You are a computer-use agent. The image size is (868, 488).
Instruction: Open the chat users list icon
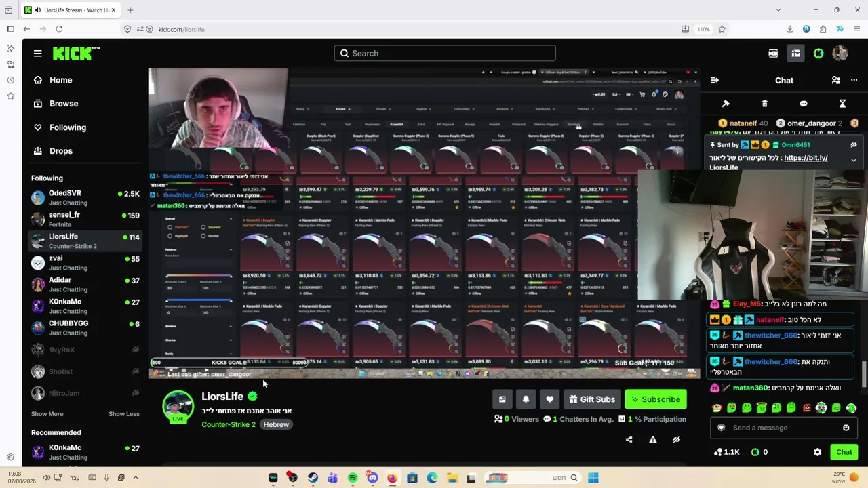point(836,80)
